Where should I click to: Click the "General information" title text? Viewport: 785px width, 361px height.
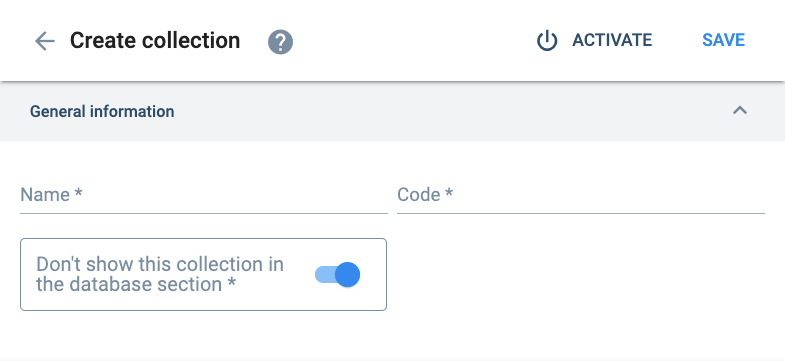pos(102,111)
